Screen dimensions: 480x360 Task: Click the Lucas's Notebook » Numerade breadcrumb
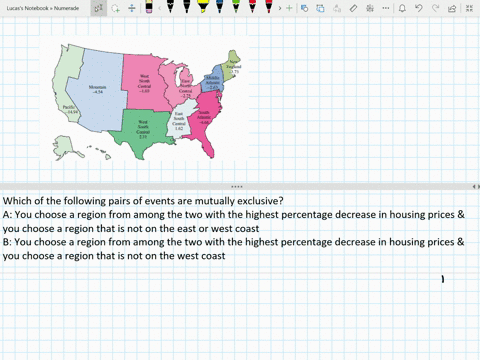pyautogui.click(x=43, y=8)
